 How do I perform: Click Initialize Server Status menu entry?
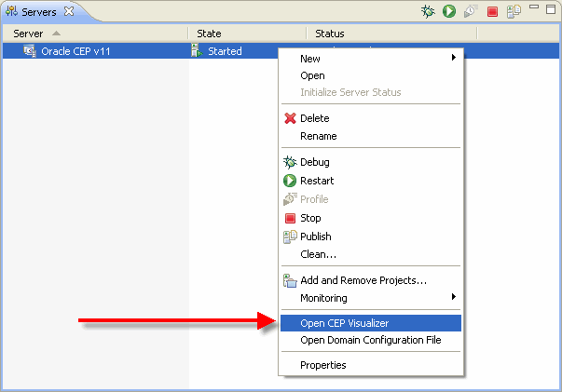tap(371, 92)
